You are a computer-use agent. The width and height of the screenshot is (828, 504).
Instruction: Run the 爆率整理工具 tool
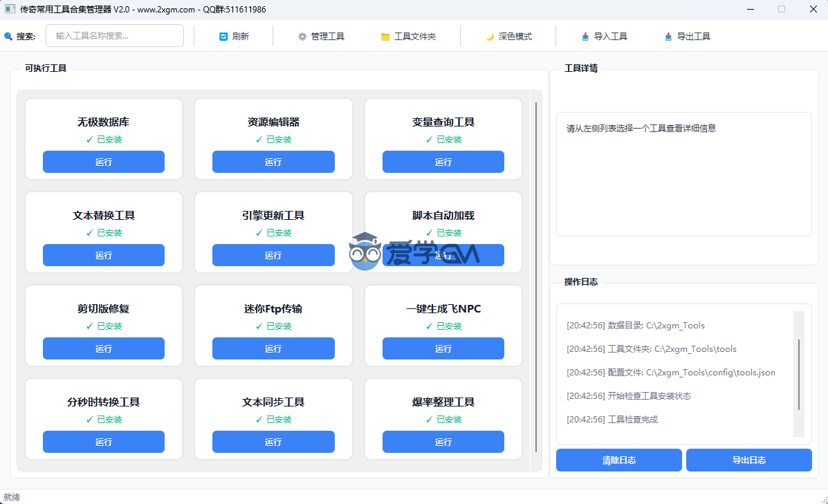coord(443,442)
